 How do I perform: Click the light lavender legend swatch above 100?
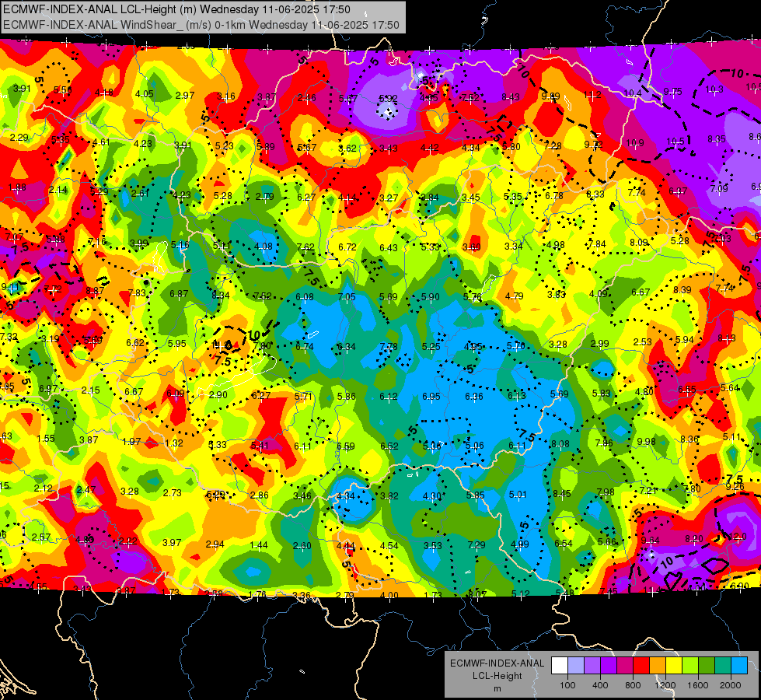576,666
